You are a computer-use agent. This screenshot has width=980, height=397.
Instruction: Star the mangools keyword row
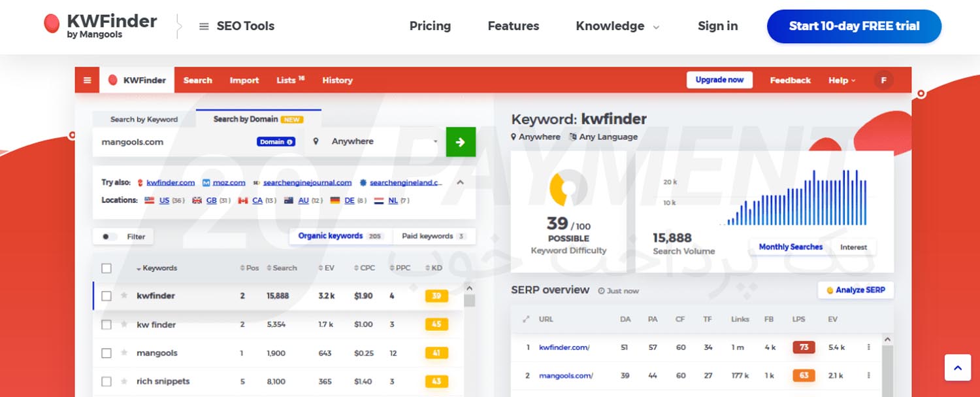[124, 353]
